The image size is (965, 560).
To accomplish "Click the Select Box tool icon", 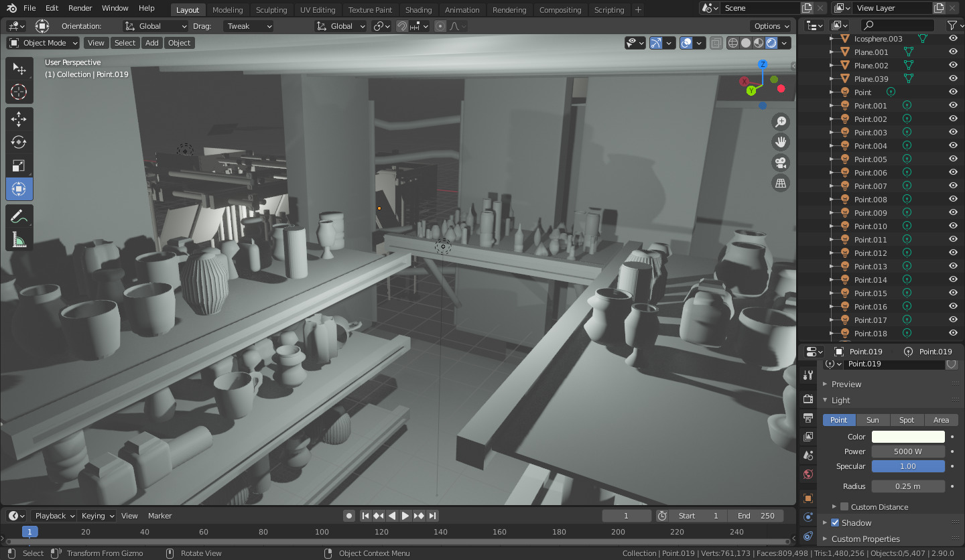I will tap(19, 69).
